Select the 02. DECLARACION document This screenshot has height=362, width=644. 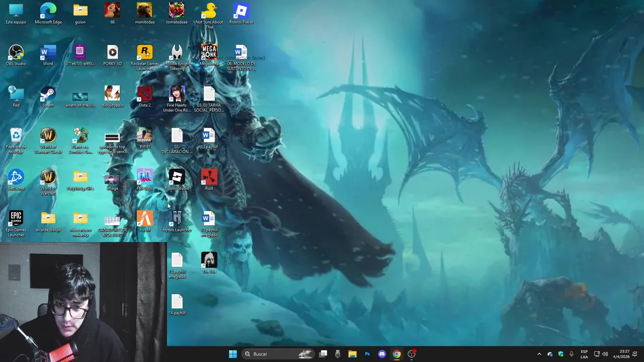click(x=177, y=141)
